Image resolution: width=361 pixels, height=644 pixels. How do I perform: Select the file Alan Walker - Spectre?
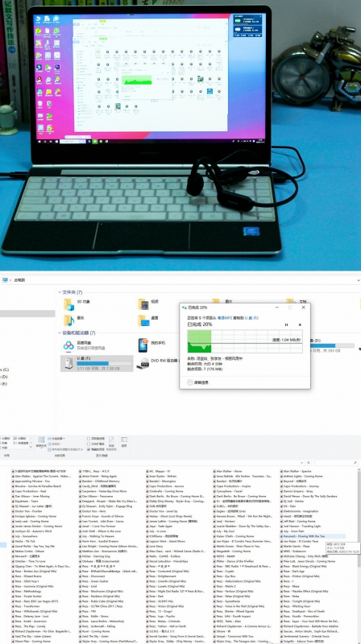tap(297, 472)
